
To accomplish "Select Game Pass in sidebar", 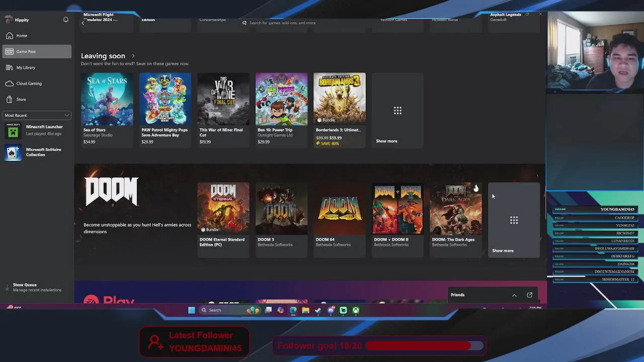I will [x=37, y=51].
